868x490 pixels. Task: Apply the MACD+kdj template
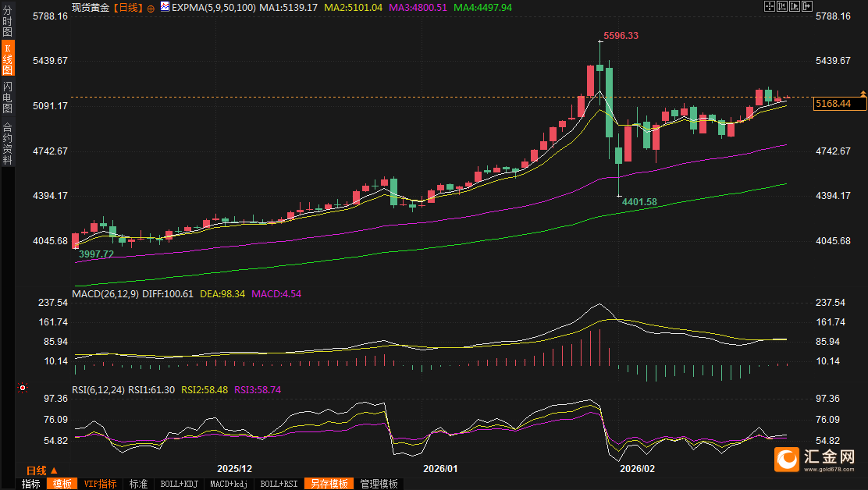point(229,484)
